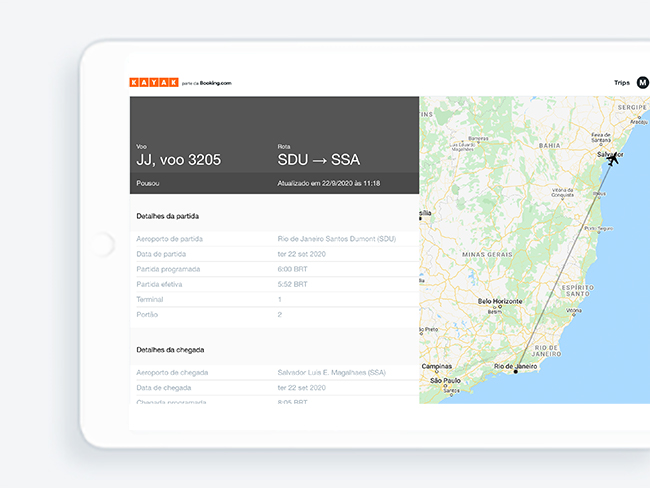Click the SDU → SSA route text

(x=318, y=160)
